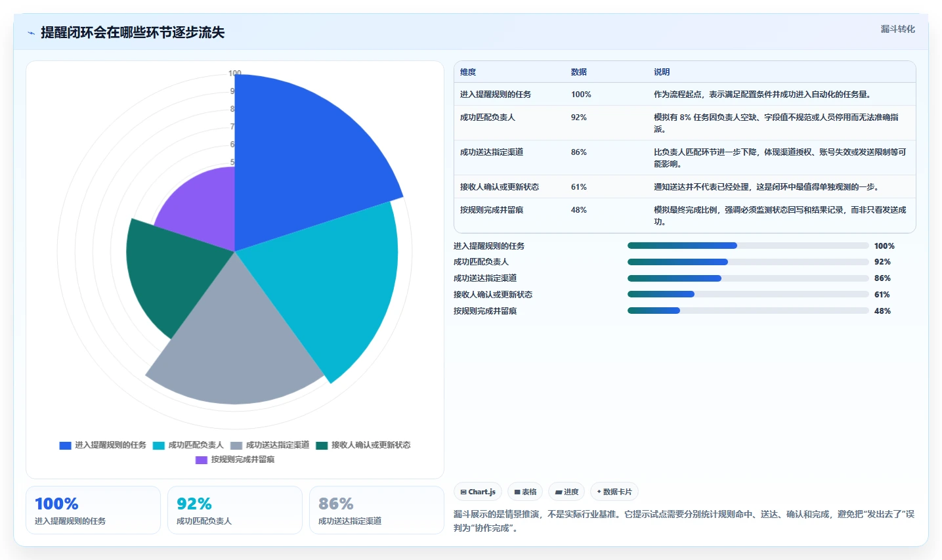The image size is (942, 560).
Task: Click the 92% progress bar
Action: [x=748, y=262]
